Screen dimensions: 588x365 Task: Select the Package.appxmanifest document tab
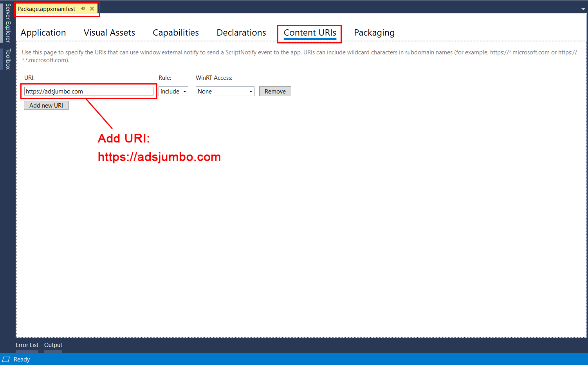click(x=47, y=9)
